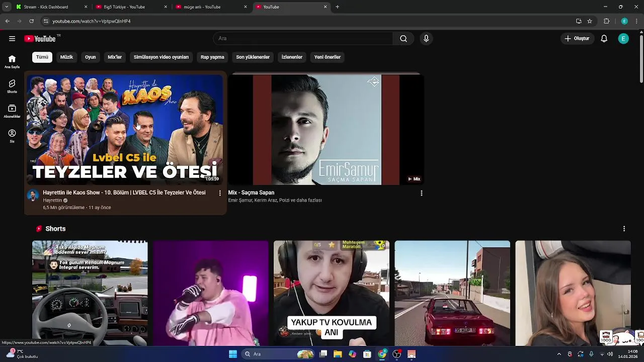Open options for Mix - Saçma Sapan

click(x=422, y=193)
